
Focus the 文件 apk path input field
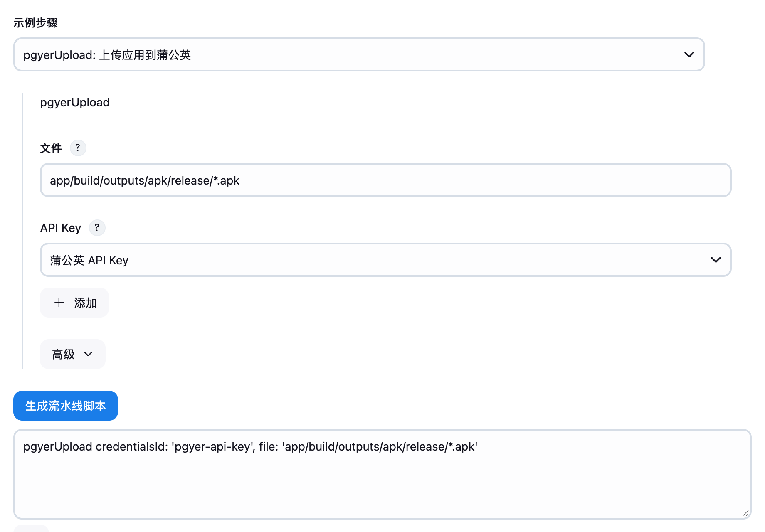click(x=385, y=180)
